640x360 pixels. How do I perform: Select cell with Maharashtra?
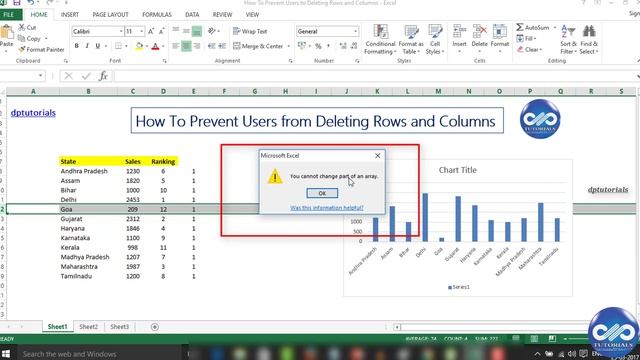88,267
